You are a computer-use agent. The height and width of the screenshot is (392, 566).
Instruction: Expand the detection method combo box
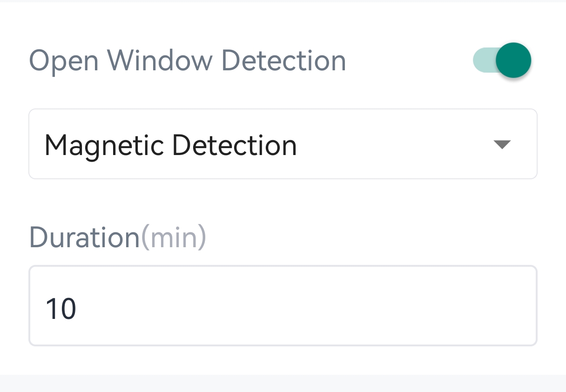coord(283,144)
